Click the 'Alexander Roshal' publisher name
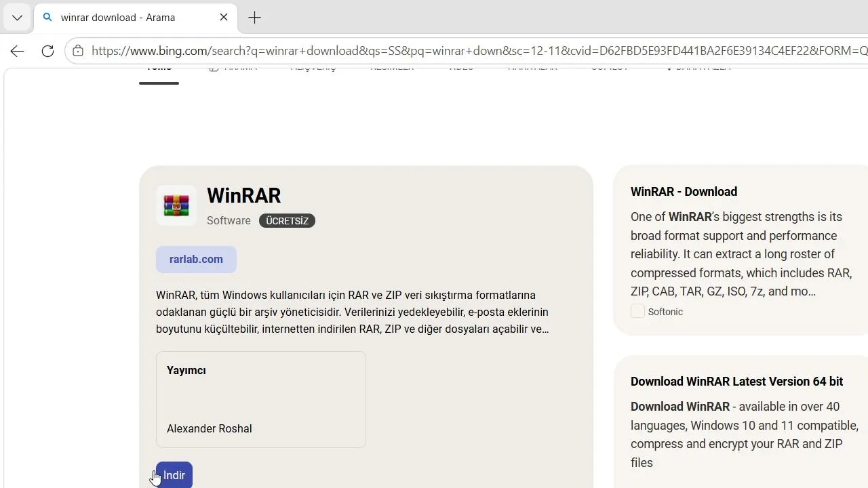The height and width of the screenshot is (488, 868). pos(209,429)
